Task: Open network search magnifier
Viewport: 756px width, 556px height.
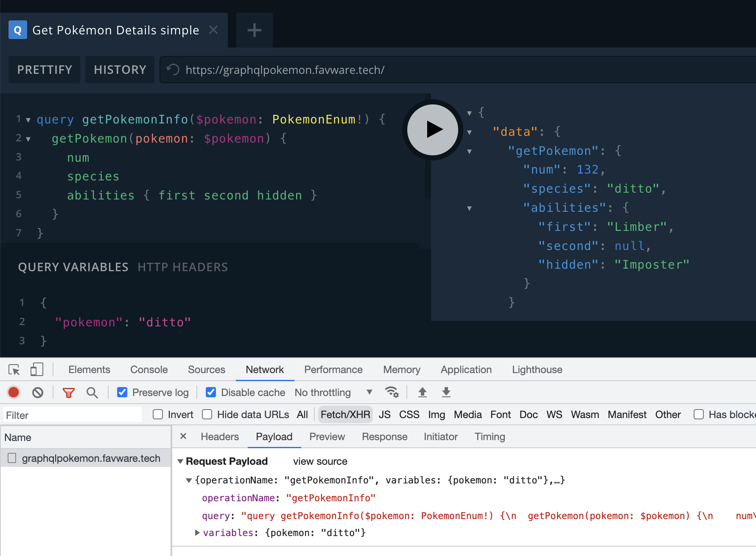Action: 92,393
